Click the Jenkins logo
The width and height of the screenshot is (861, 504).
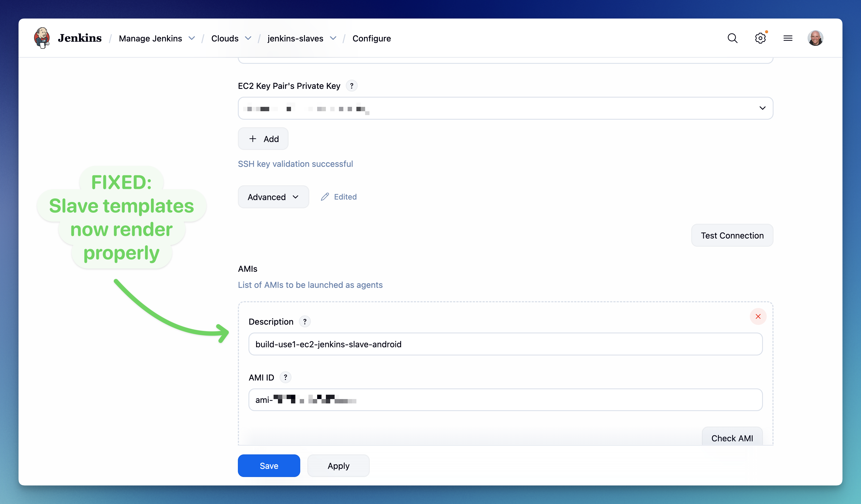coord(42,38)
